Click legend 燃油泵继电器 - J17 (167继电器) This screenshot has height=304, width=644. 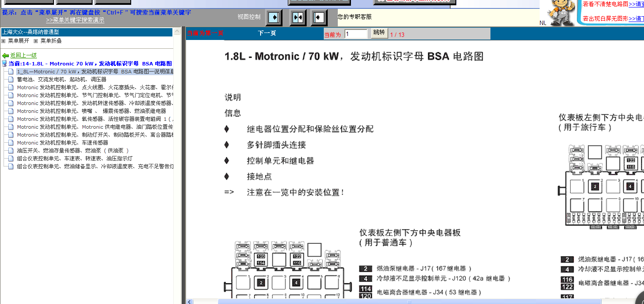click(x=424, y=268)
